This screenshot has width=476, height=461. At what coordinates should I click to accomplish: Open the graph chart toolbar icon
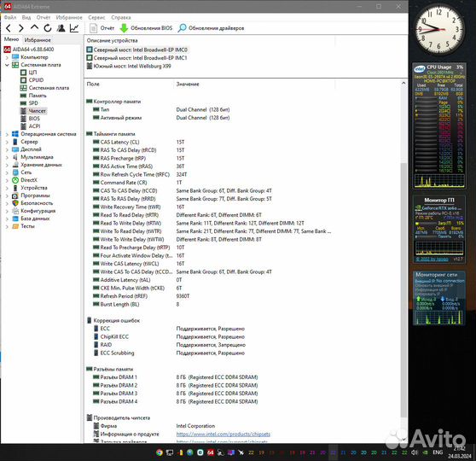click(74, 28)
